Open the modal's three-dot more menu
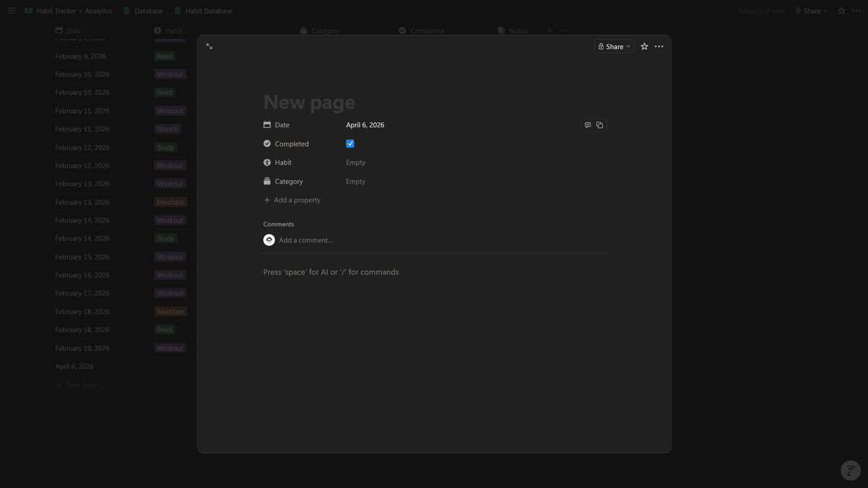Image resolution: width=868 pixels, height=488 pixels. coord(659,46)
